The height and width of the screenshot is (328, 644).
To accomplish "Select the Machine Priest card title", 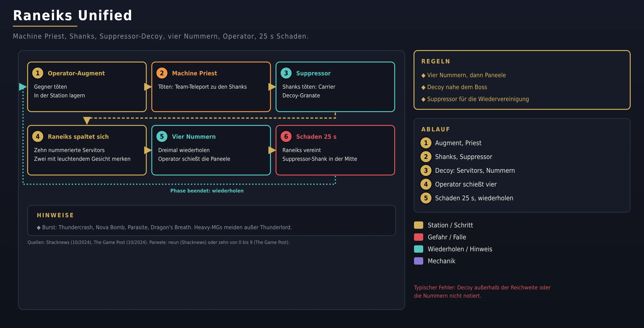I will click(x=195, y=74).
